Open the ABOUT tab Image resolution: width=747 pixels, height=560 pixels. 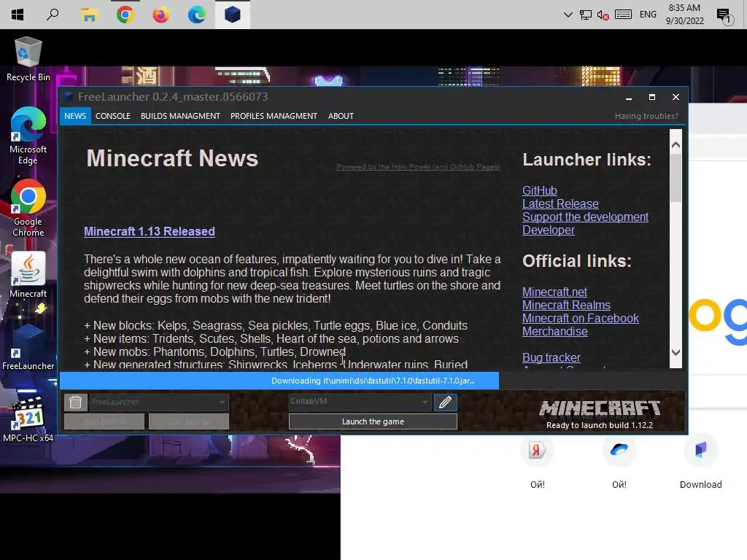pyautogui.click(x=341, y=116)
